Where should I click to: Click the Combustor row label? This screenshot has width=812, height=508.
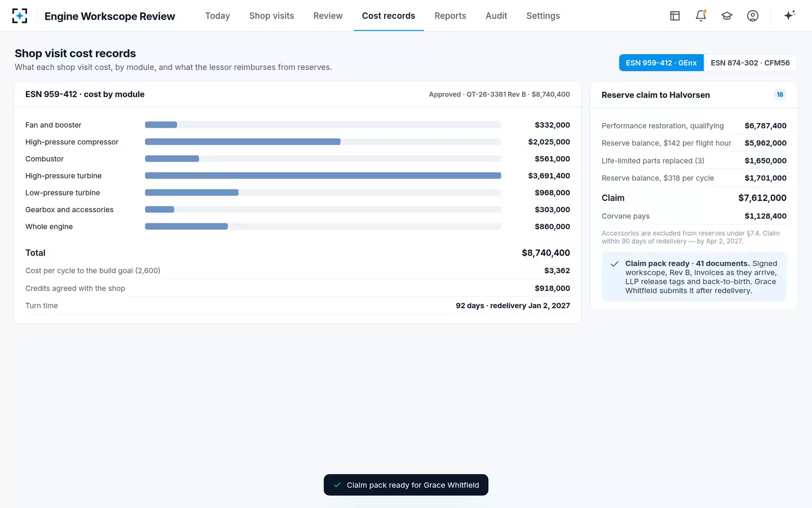[x=45, y=159]
